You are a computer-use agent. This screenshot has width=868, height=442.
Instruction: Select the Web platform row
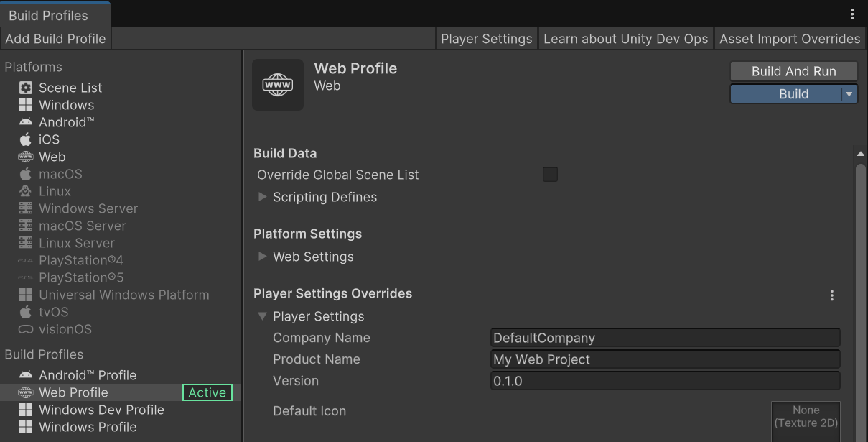point(121,157)
